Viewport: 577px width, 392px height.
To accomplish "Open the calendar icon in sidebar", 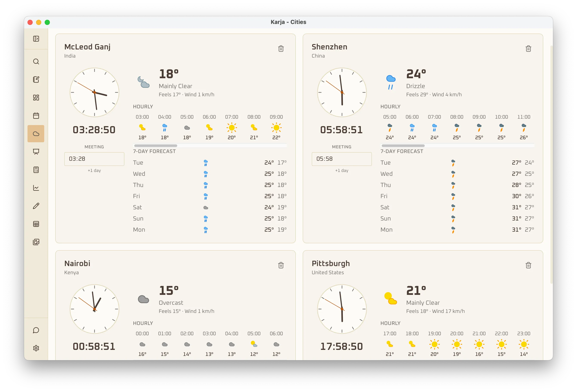I will point(36,115).
